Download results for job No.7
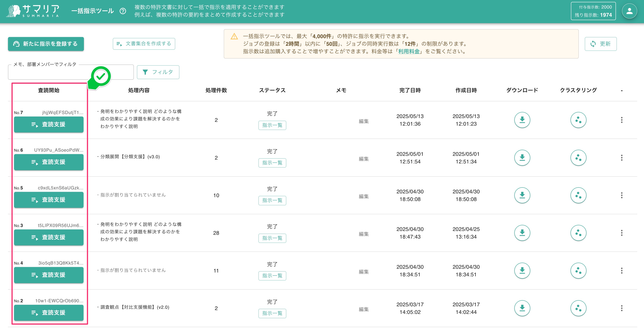The image size is (644, 334). pyautogui.click(x=522, y=120)
